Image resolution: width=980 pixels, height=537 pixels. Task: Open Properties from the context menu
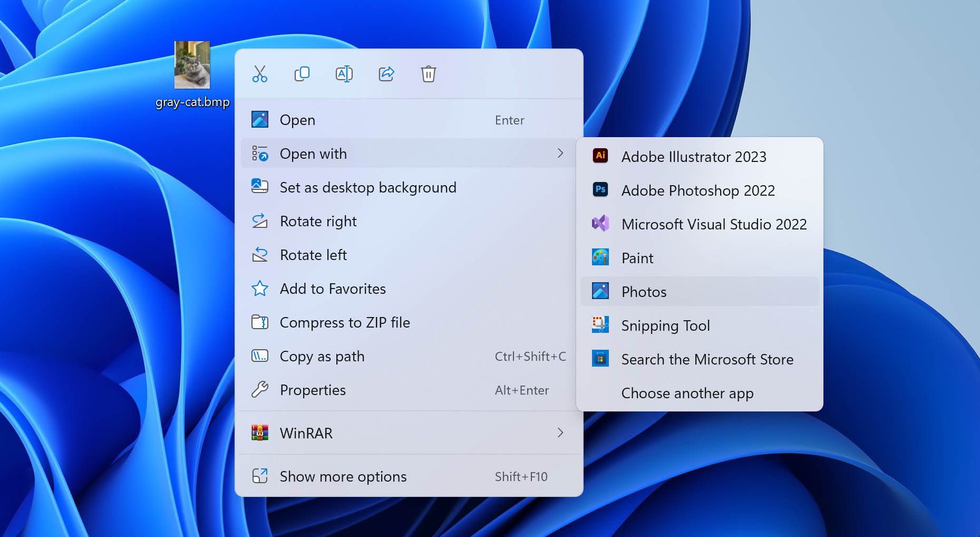408,390
